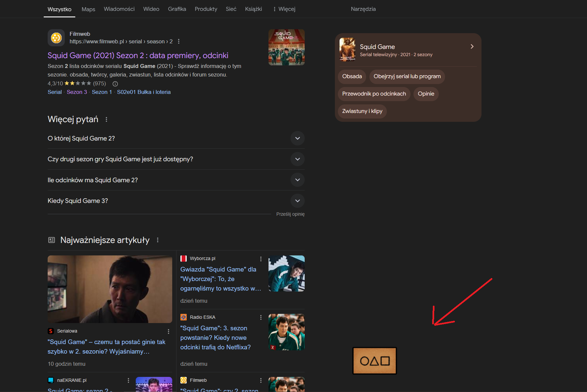
Task: Expand 'Ile odcinków ma Squid Game 2?'
Action: click(x=297, y=180)
